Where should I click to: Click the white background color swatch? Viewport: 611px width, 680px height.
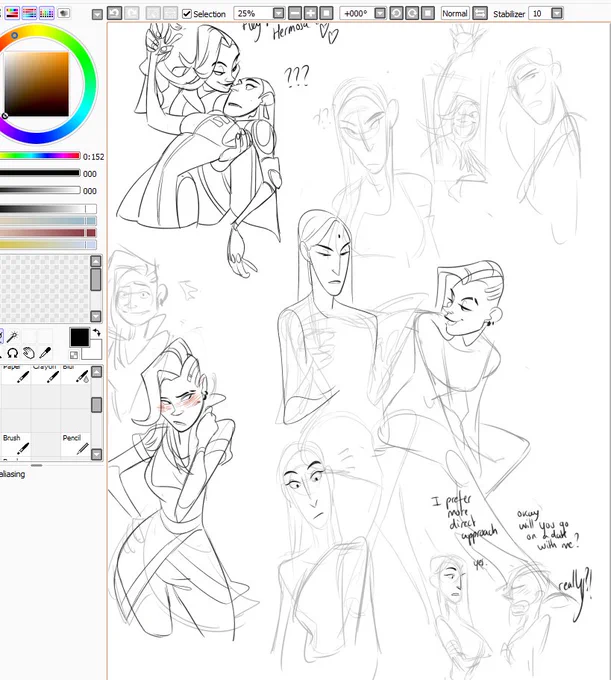tap(95, 352)
